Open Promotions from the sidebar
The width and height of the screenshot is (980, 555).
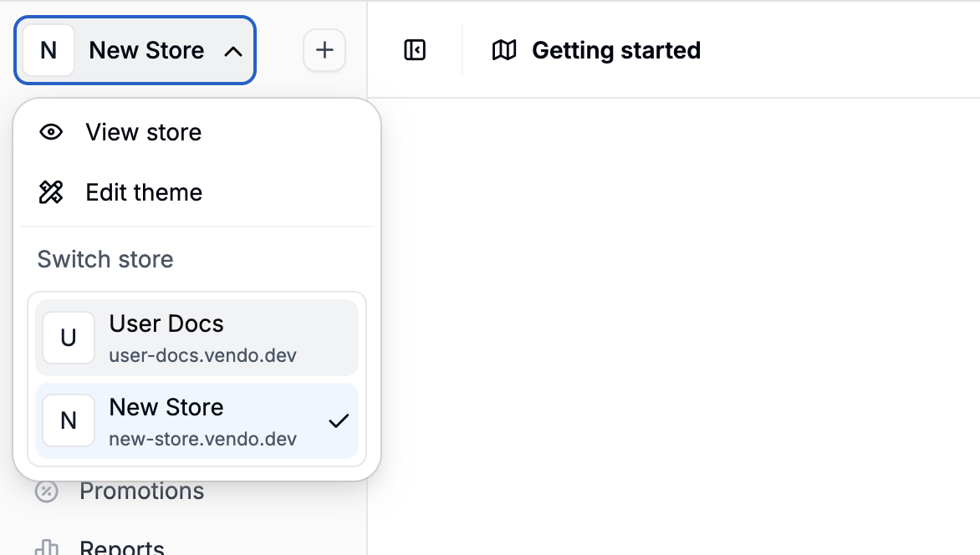coord(142,491)
